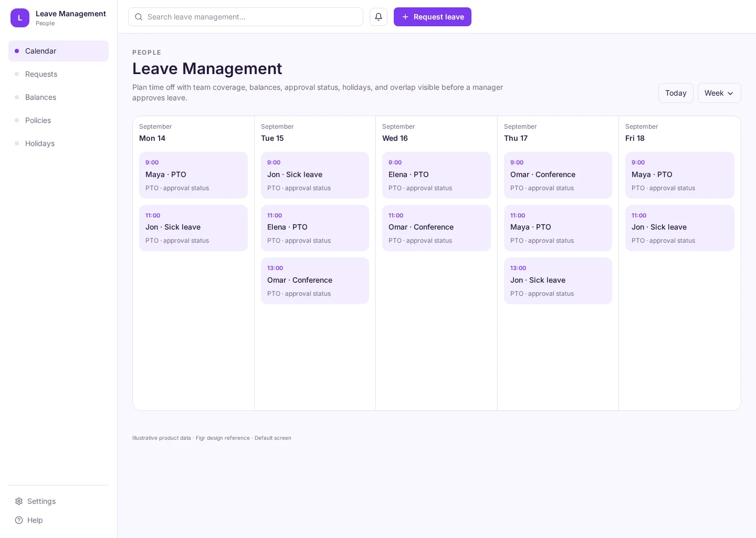756x538 pixels.
Task: Open Balances in the sidebar
Action: point(58,97)
